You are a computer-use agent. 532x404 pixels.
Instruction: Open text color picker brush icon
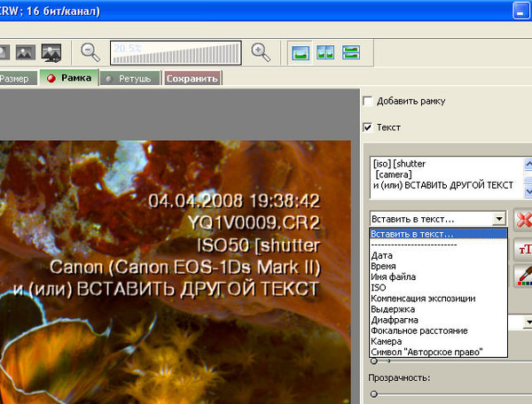524,276
